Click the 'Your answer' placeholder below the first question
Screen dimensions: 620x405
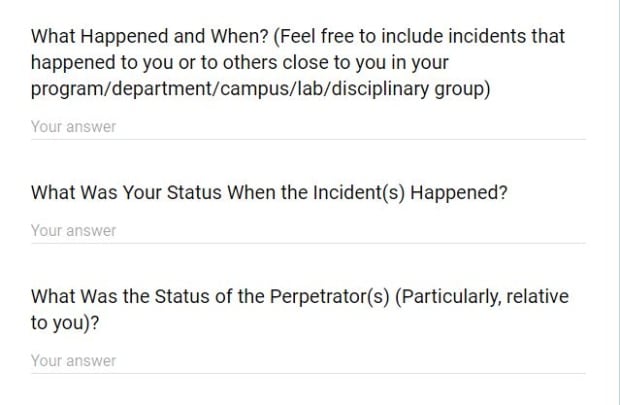(x=74, y=127)
